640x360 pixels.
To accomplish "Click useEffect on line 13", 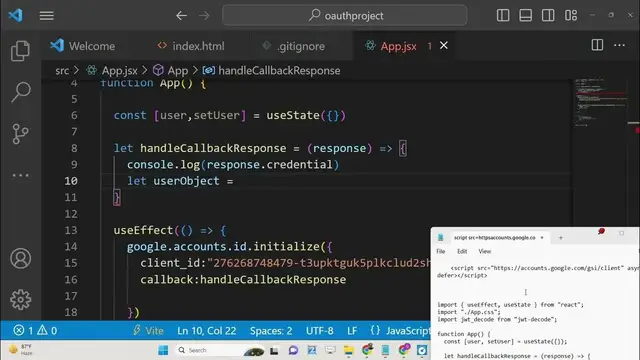I will pyautogui.click(x=143, y=230).
